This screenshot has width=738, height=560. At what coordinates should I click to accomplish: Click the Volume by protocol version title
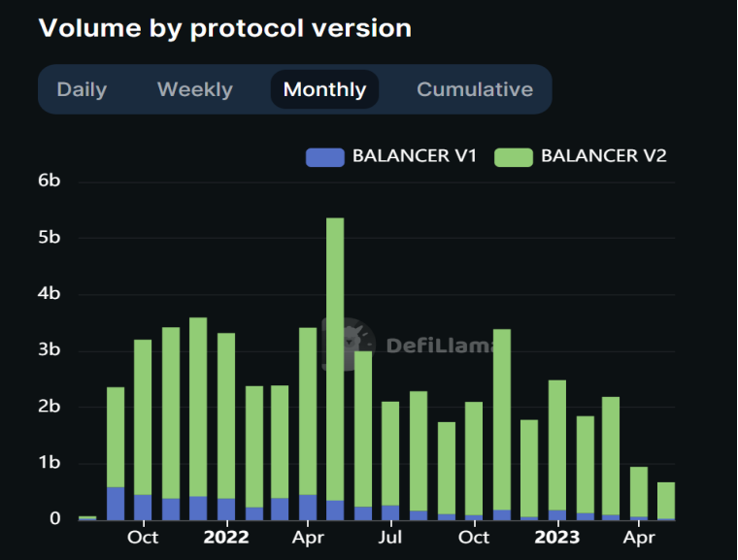(224, 28)
